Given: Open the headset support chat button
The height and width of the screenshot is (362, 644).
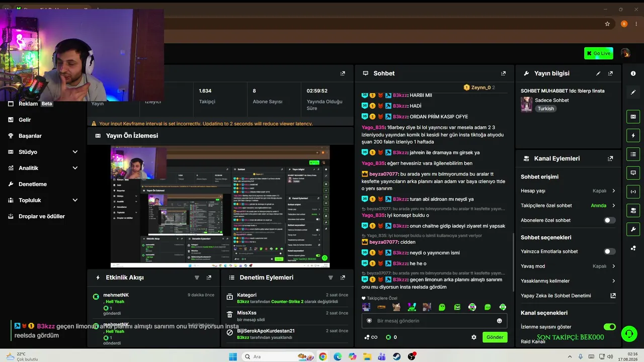Looking at the screenshot, I should click(x=629, y=333).
